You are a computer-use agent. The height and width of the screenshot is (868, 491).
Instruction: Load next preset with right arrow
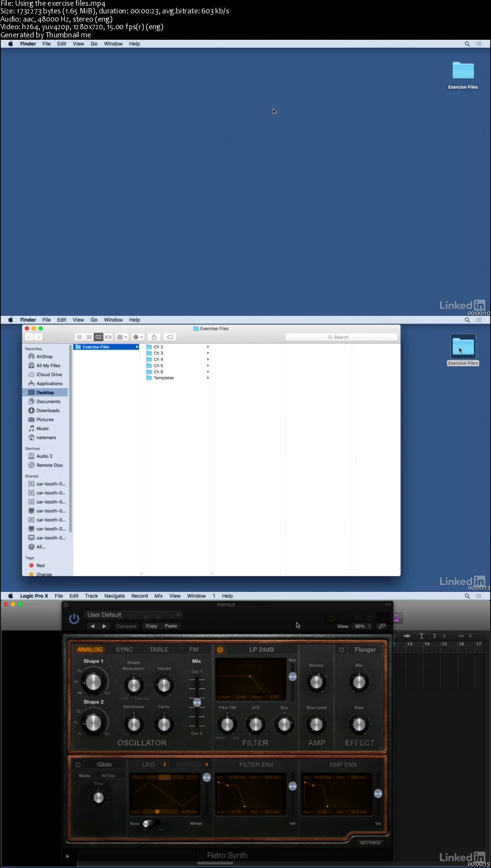[104, 626]
